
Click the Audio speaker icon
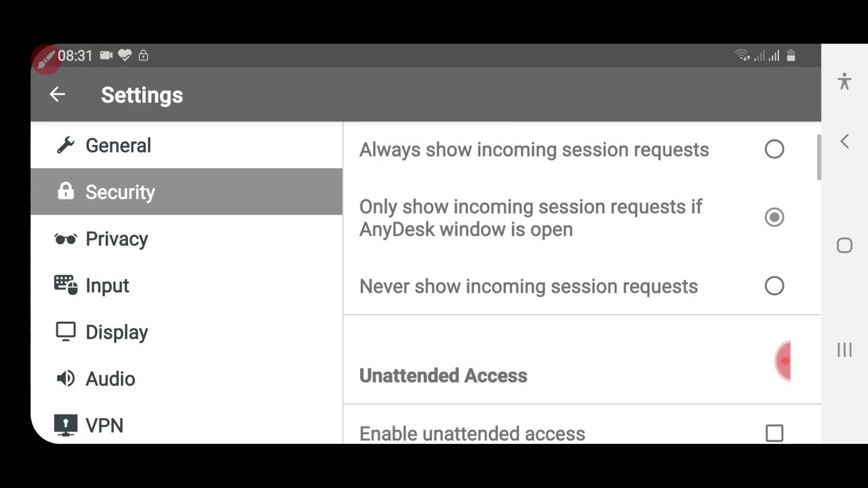[x=66, y=378]
